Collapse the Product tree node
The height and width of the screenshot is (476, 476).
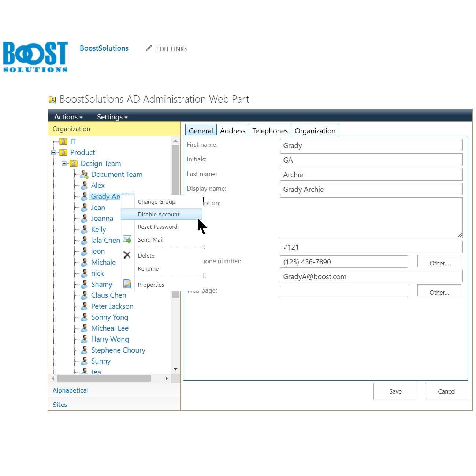pyautogui.click(x=54, y=152)
